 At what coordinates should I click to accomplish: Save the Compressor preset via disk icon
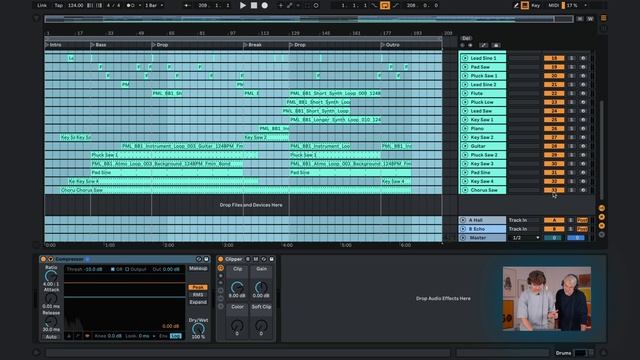206,259
